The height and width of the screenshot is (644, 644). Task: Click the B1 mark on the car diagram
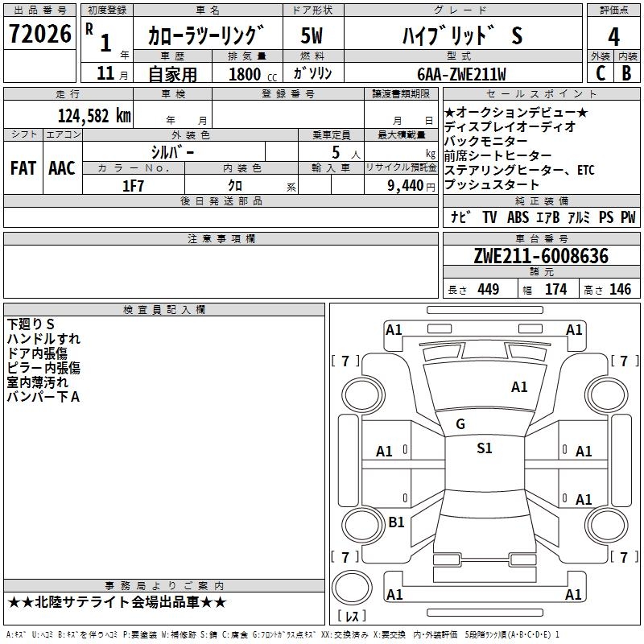pyautogui.click(x=396, y=522)
